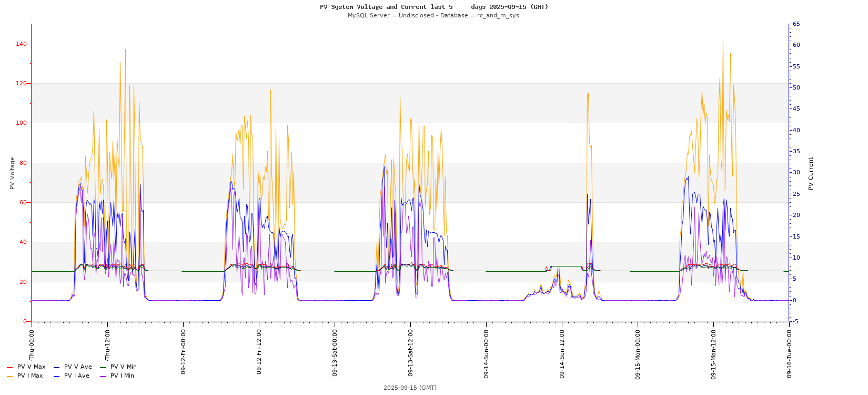
Task: Click the PV I Max legend entry
Action: pyautogui.click(x=25, y=376)
